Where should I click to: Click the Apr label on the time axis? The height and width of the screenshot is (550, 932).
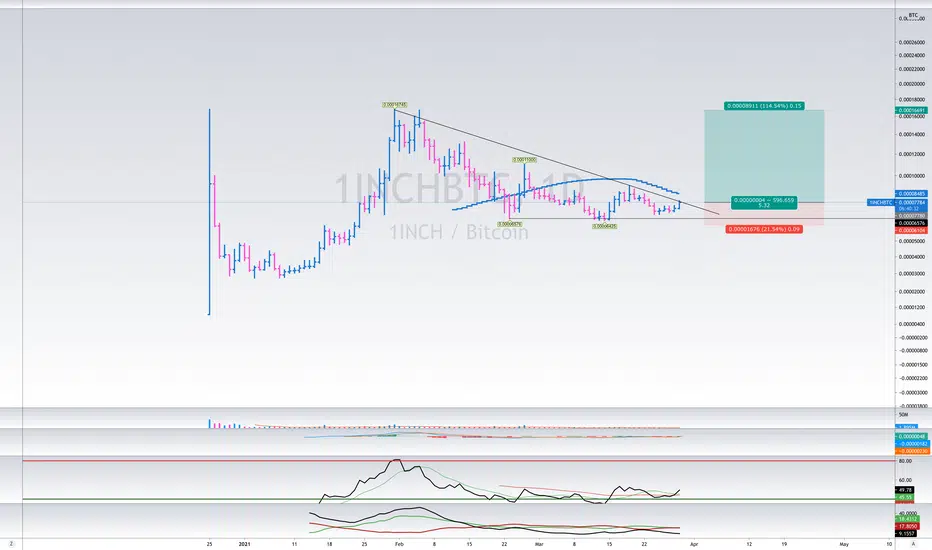click(x=694, y=543)
